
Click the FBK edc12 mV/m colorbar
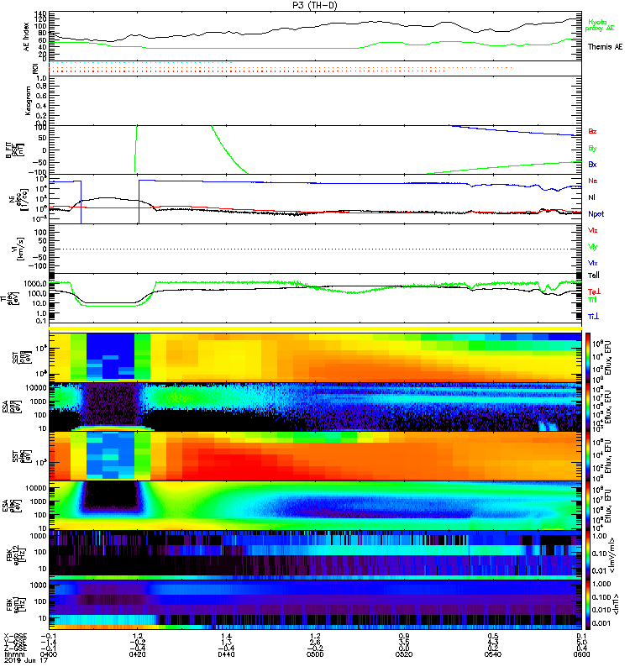click(588, 555)
